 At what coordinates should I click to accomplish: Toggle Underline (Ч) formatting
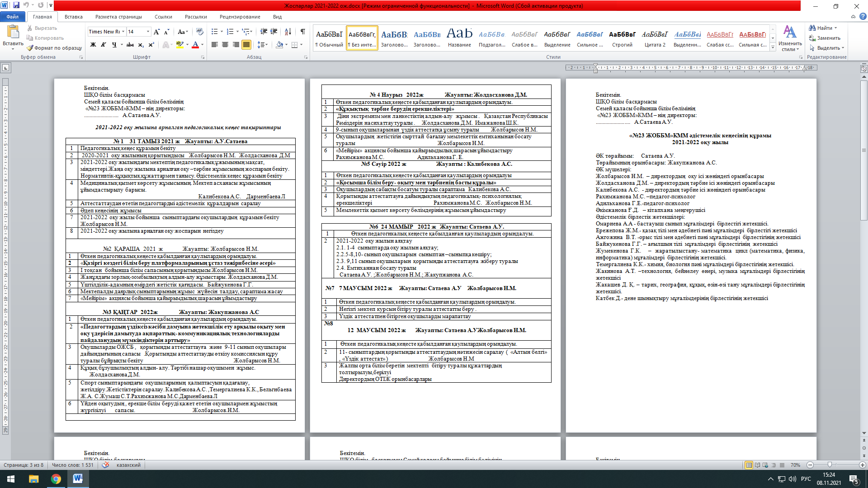(114, 45)
